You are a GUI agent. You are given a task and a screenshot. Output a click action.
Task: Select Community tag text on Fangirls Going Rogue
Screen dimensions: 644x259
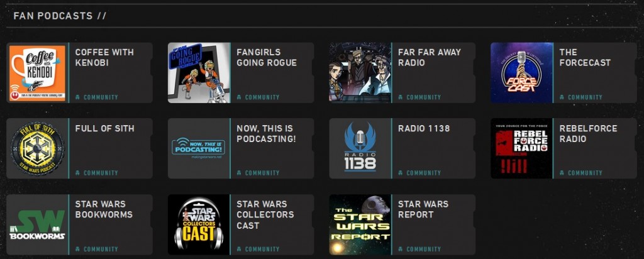coord(262,97)
